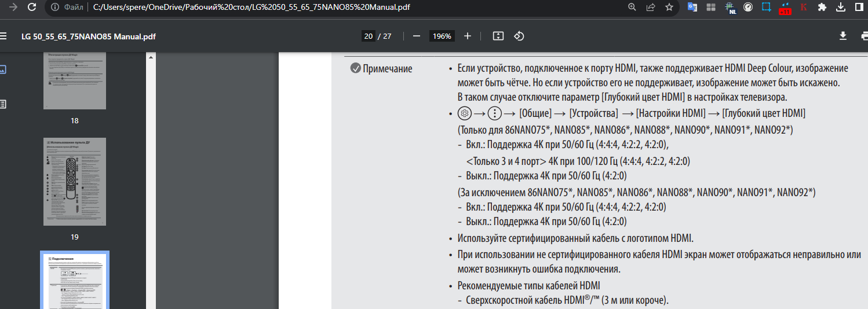Click the zoom out minus button

[x=416, y=36]
